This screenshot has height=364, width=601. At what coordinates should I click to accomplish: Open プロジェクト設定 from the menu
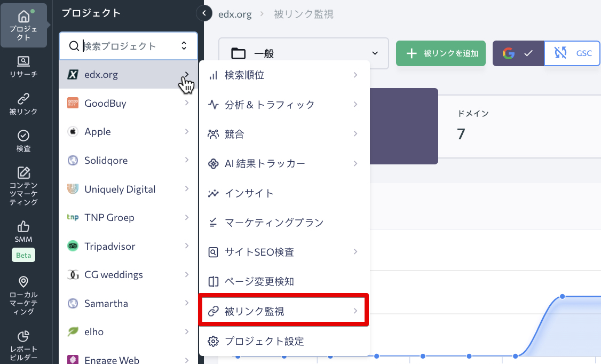coord(283,341)
